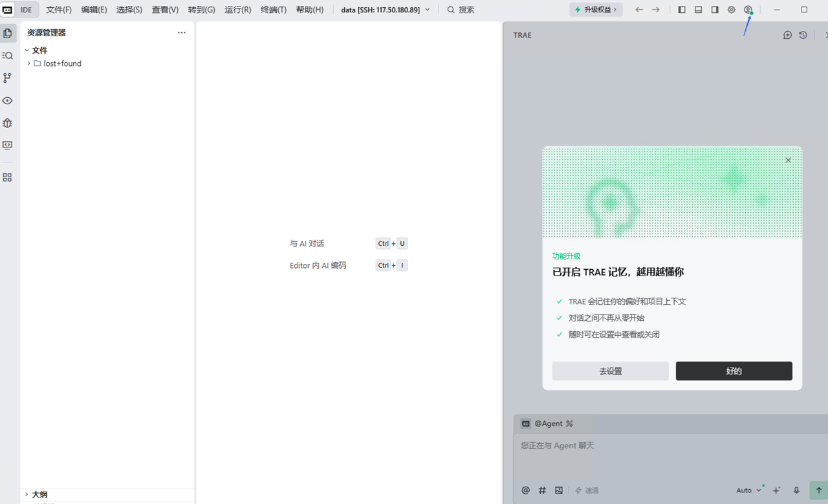This screenshot has height=504, width=828.
Task: Click the 与 AI 对话 shortcut hint
Action: click(x=307, y=244)
